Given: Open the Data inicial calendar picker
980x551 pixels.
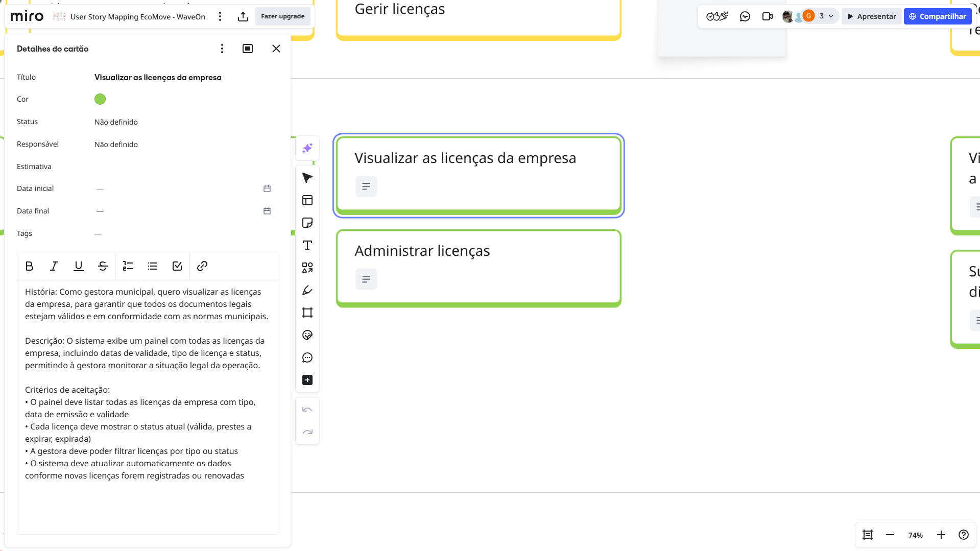Looking at the screenshot, I should 267,188.
